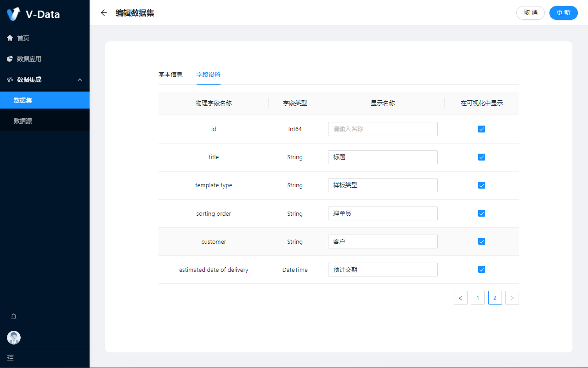
Task: Open 数据源 in the sidebar menu
Action: 23,121
